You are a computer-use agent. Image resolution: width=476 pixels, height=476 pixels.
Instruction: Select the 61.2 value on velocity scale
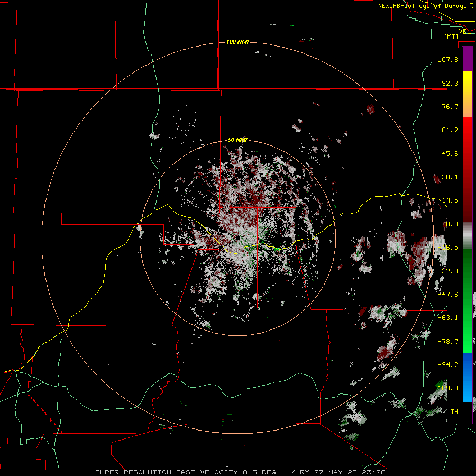click(450, 130)
